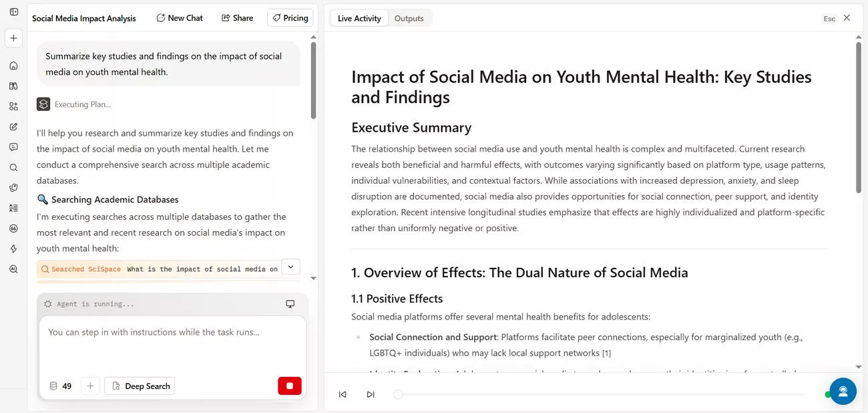Click the monitor icon beside agent status
The width and height of the screenshot is (868, 413).
(x=290, y=304)
